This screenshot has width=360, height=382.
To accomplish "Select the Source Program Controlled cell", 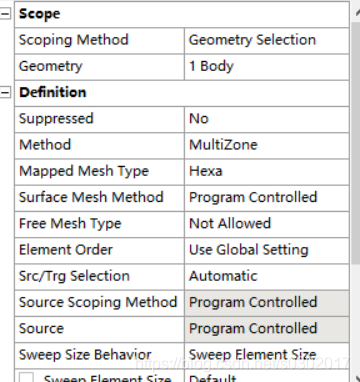I will (267, 329).
